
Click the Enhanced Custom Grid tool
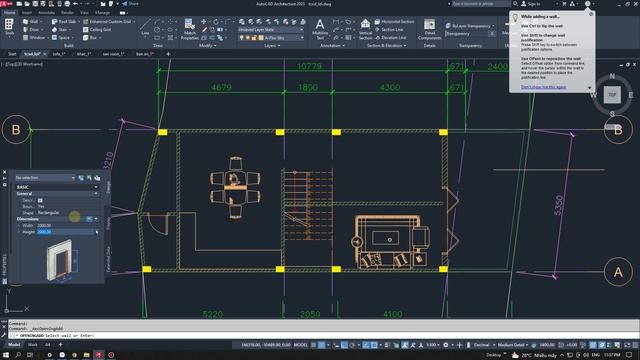[107, 21]
